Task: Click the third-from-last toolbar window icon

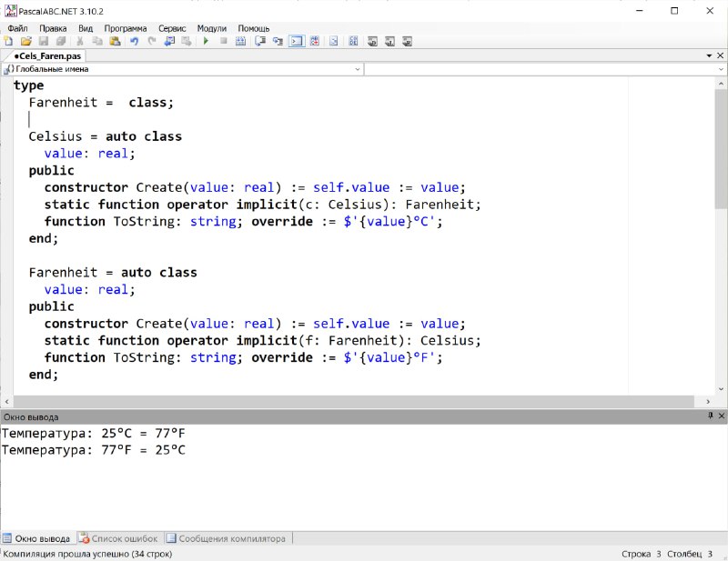Action: click(372, 41)
